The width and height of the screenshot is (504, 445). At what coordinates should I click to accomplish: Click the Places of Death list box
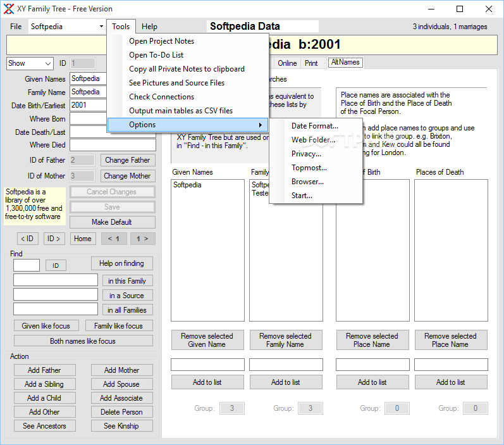click(x=451, y=250)
